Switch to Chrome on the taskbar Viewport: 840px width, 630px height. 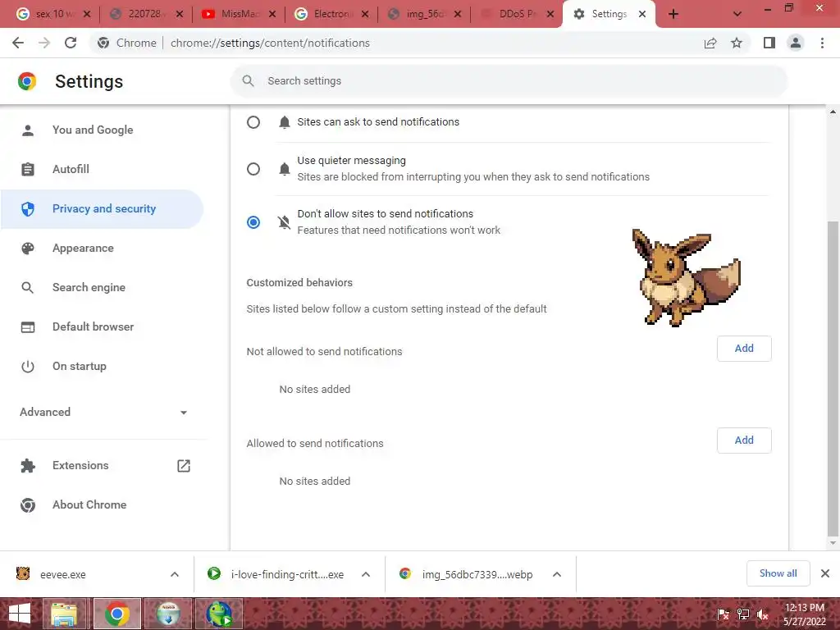tap(117, 614)
